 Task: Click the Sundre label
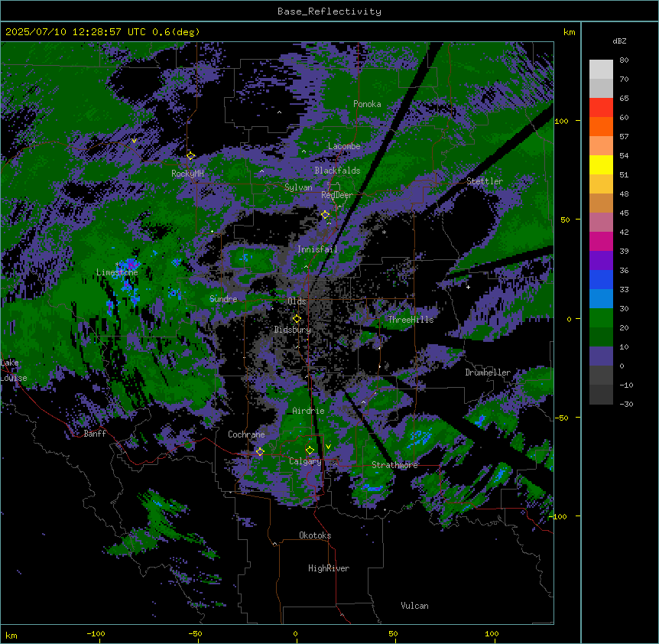223,299
